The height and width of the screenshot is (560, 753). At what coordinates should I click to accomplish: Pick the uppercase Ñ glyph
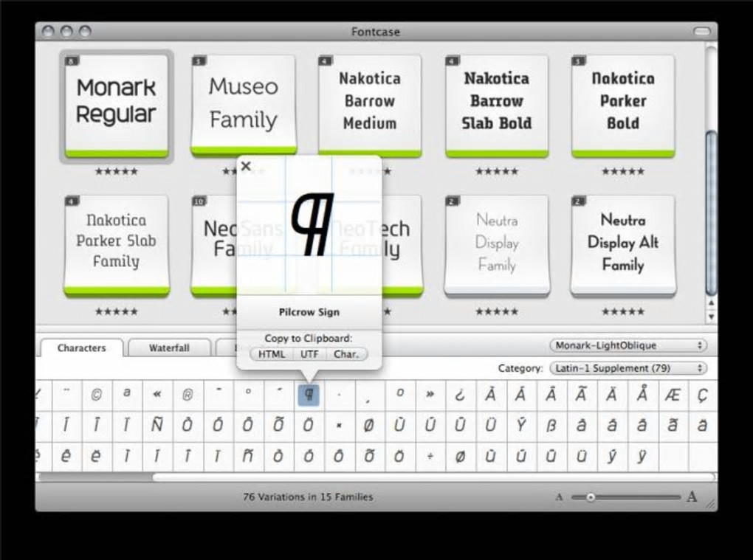pos(157,425)
